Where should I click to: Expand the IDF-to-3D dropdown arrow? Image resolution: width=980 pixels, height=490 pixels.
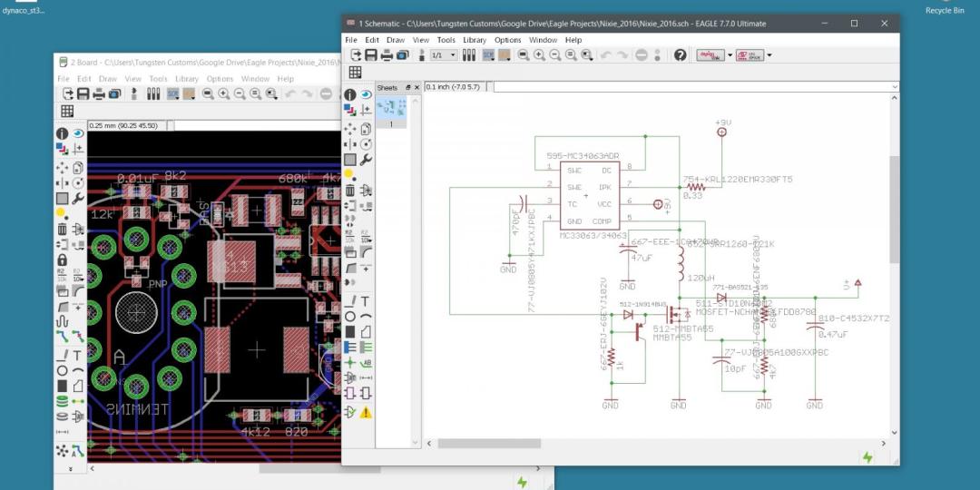click(769, 55)
